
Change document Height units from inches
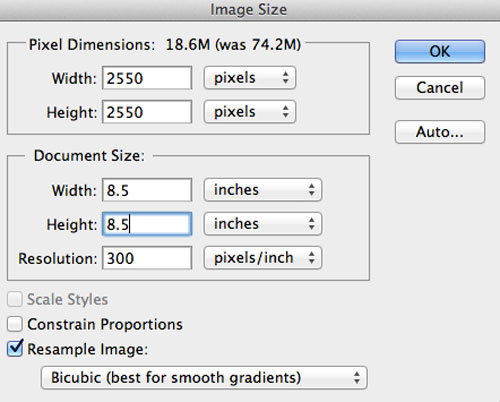pyautogui.click(x=263, y=224)
